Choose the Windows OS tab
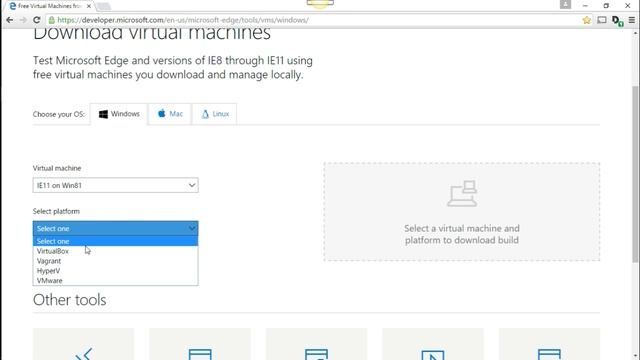640x360 pixels. [x=119, y=114]
